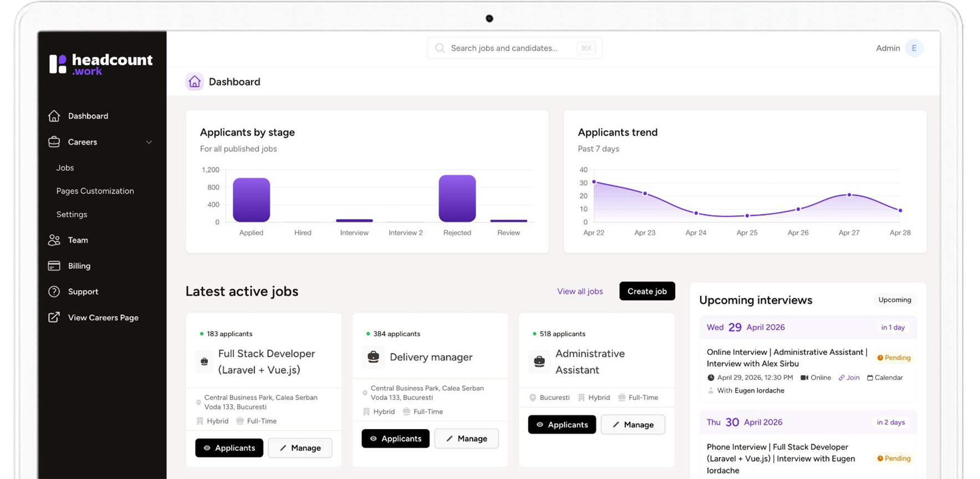Click the View Careers Page external link icon
This screenshot has width=980, height=479.
coord(54,317)
